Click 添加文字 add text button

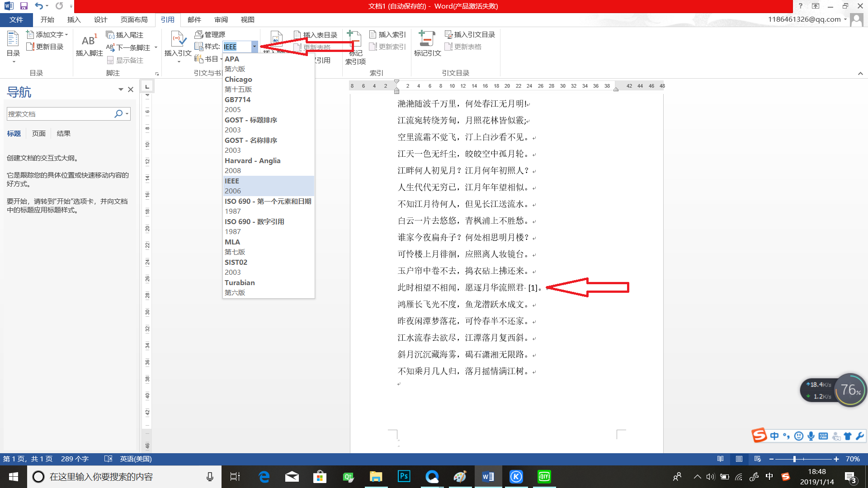click(47, 34)
